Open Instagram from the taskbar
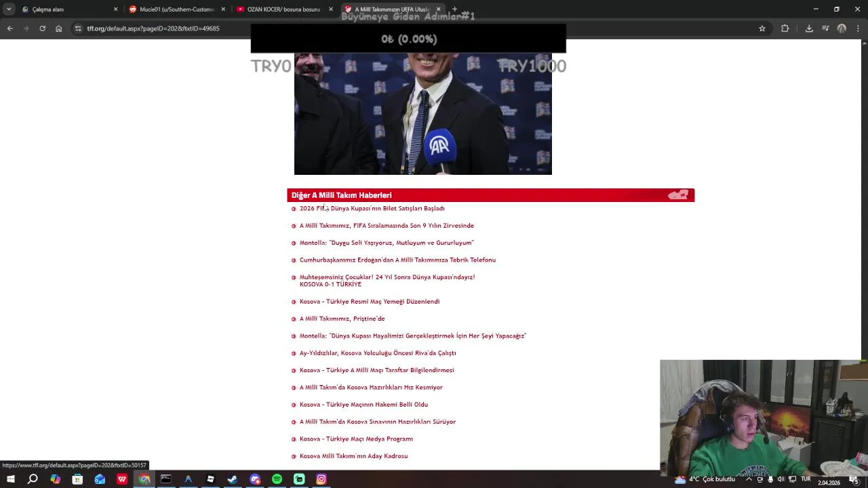This screenshot has height=488, width=868. 321,479
